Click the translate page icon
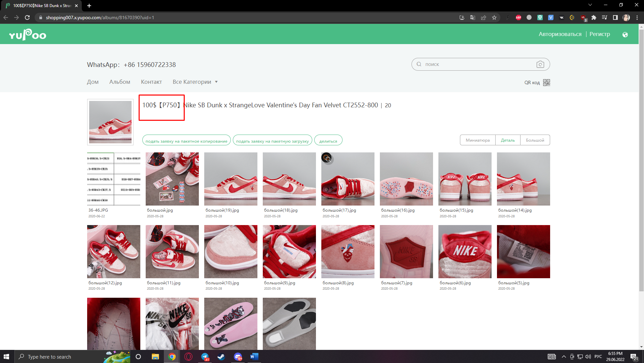The image size is (644, 363). pyautogui.click(x=473, y=17)
